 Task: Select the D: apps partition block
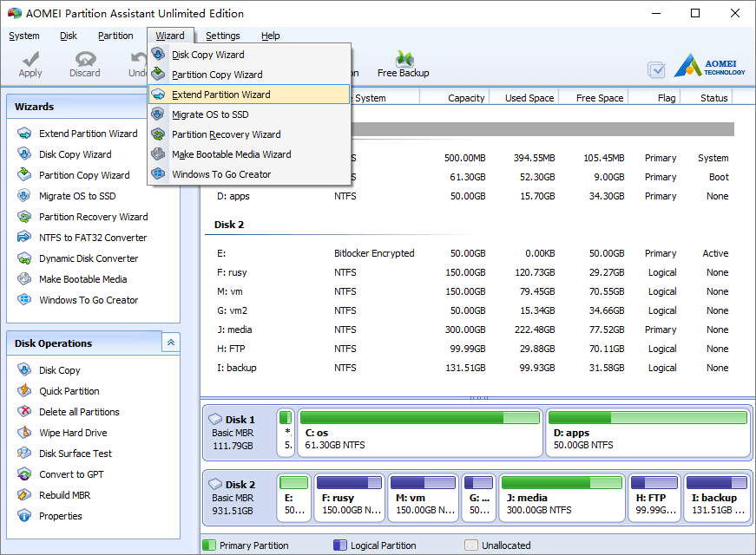648,433
